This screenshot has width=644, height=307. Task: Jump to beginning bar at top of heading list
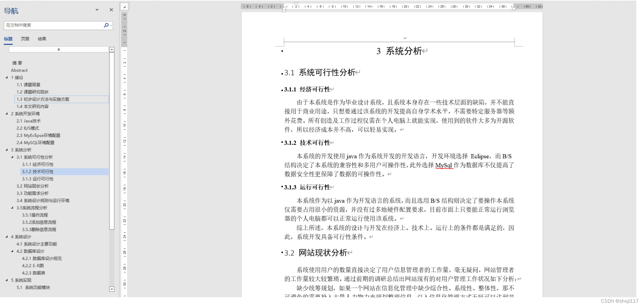point(59,49)
